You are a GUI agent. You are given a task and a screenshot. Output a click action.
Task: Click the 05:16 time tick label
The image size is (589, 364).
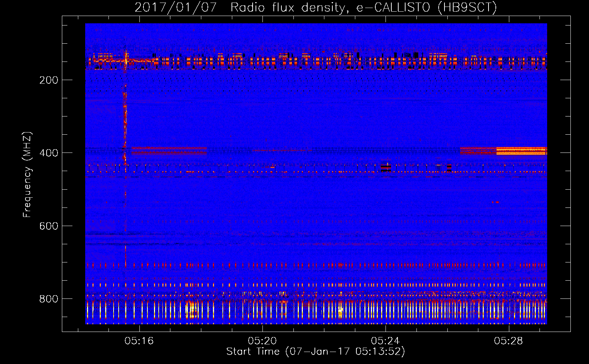point(139,341)
